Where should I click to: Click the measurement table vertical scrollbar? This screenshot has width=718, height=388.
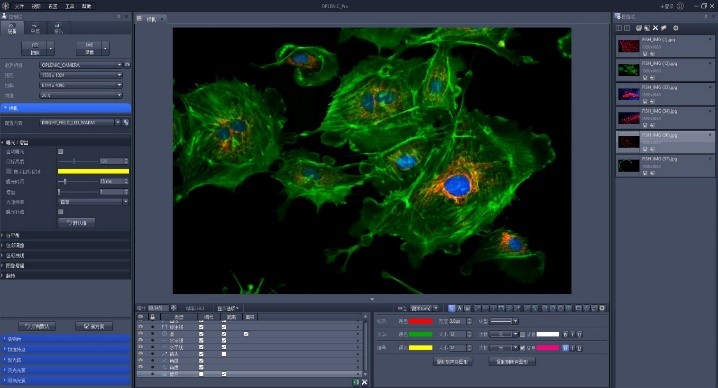[365, 344]
